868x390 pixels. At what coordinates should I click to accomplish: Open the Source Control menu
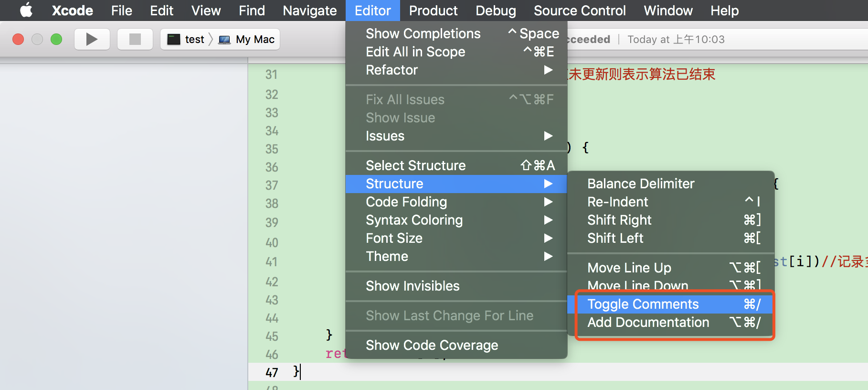(x=580, y=11)
